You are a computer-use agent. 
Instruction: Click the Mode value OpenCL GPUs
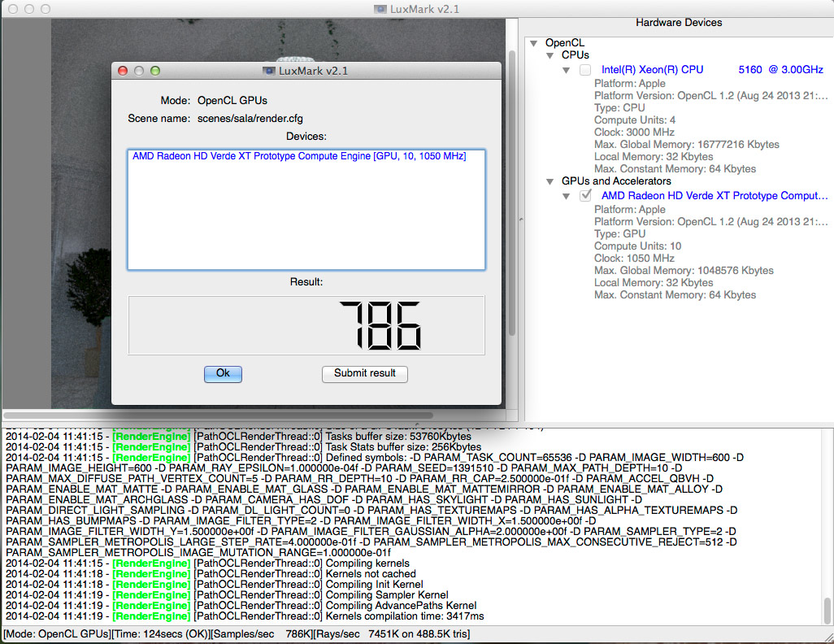point(232,101)
